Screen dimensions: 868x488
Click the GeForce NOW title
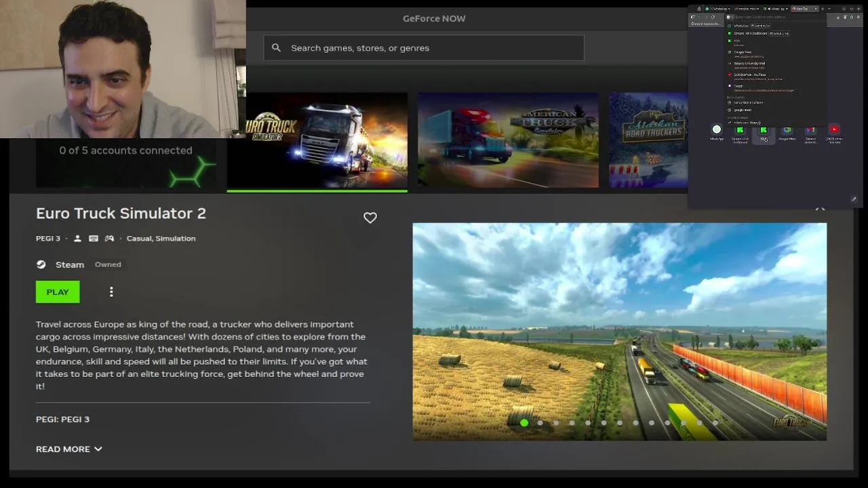pos(434,18)
